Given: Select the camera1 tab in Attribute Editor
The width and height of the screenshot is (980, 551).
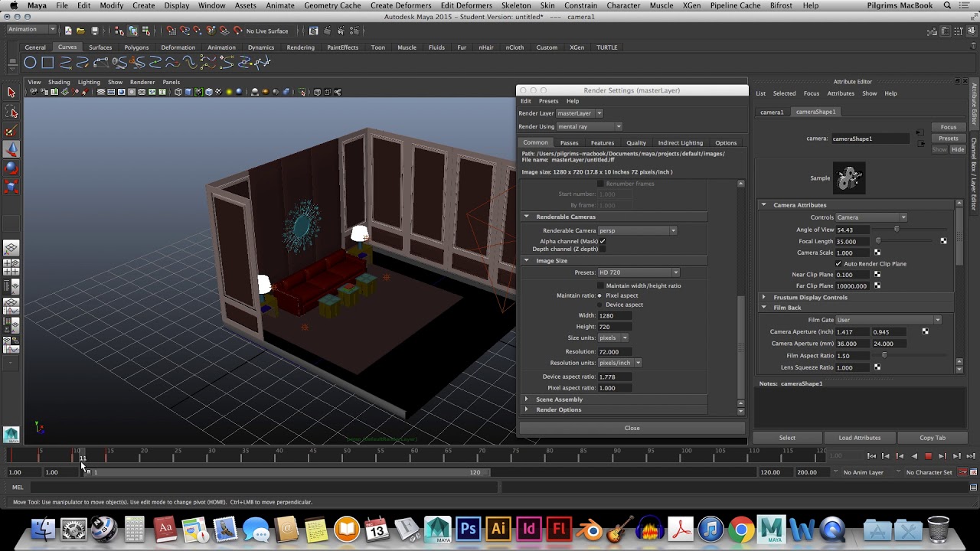Looking at the screenshot, I should tap(772, 112).
